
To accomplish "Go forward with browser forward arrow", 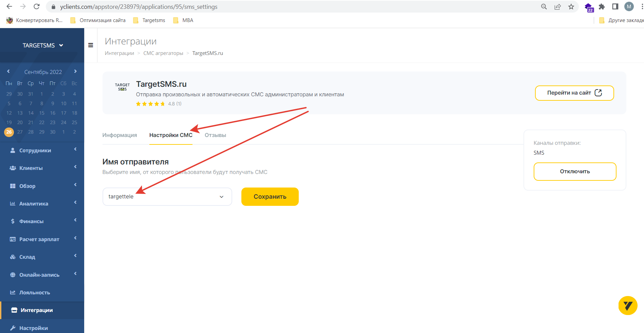I will (23, 6).
